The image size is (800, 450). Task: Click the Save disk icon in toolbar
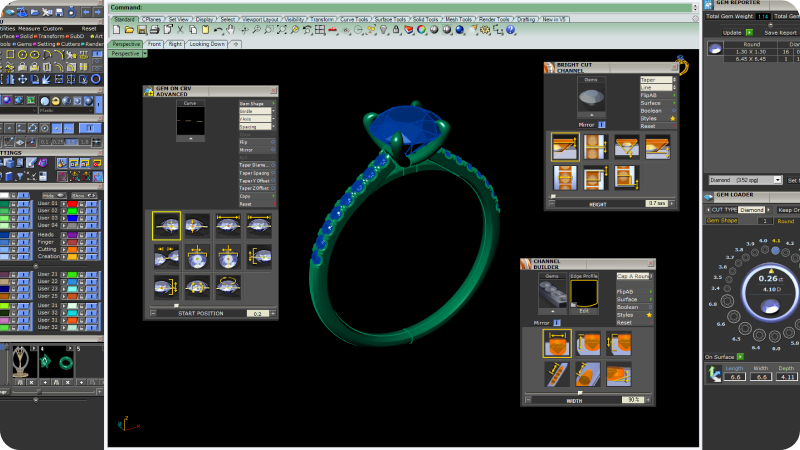(142, 30)
